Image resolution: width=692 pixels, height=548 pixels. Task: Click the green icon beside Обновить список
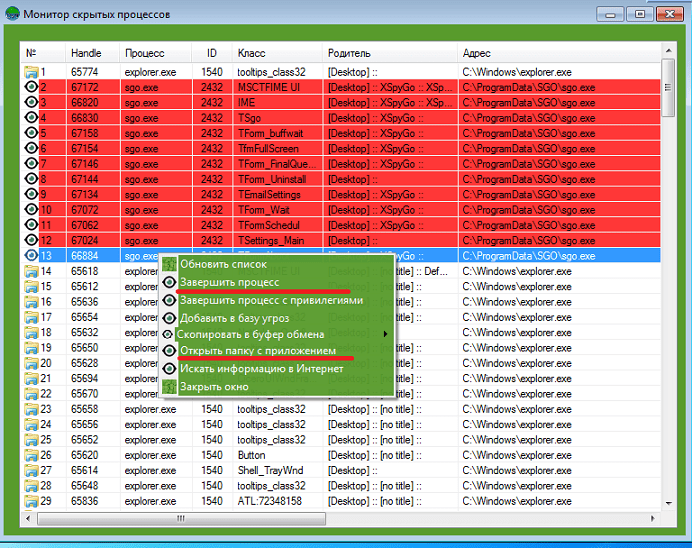169,264
